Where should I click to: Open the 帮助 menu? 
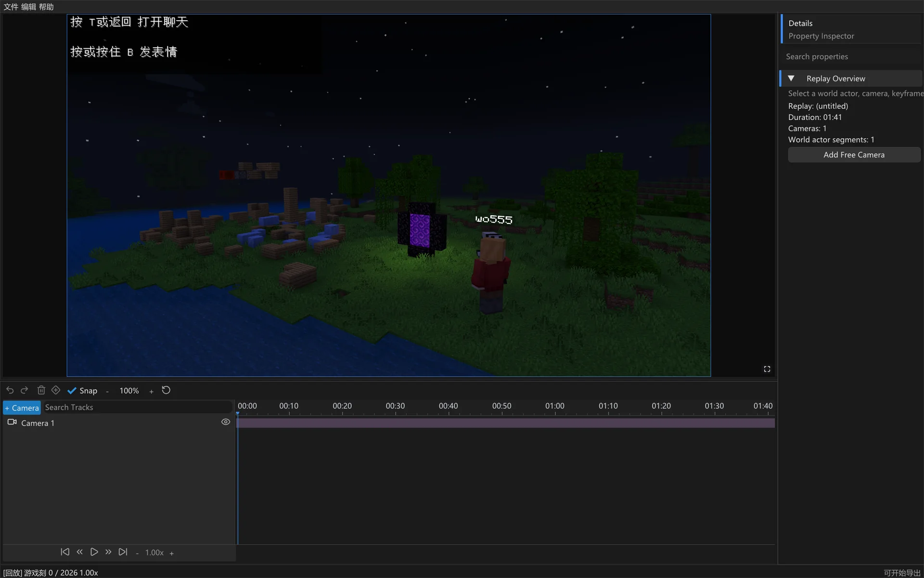coord(46,7)
